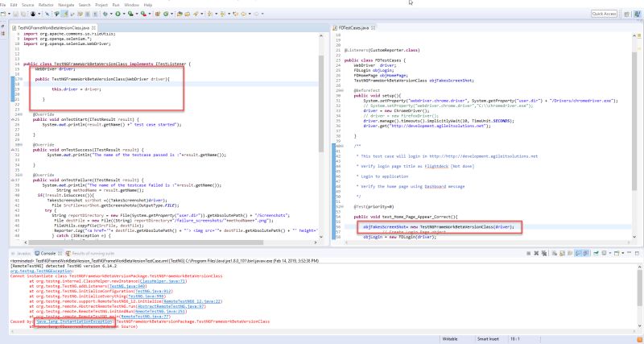Screen dimensions: 644x344
Task: Click the Pin Console icon
Action: tap(596, 253)
